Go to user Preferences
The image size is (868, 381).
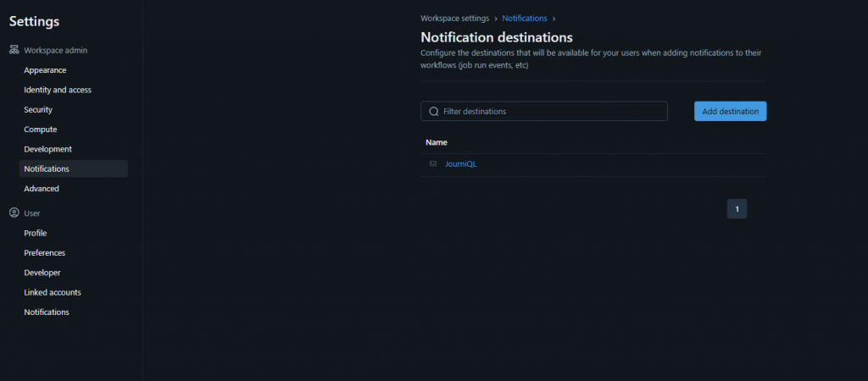[45, 253]
